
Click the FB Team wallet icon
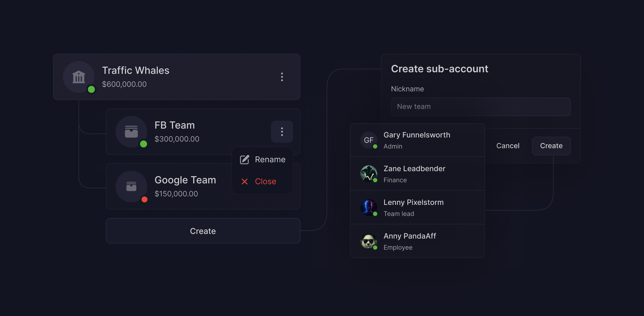click(131, 132)
